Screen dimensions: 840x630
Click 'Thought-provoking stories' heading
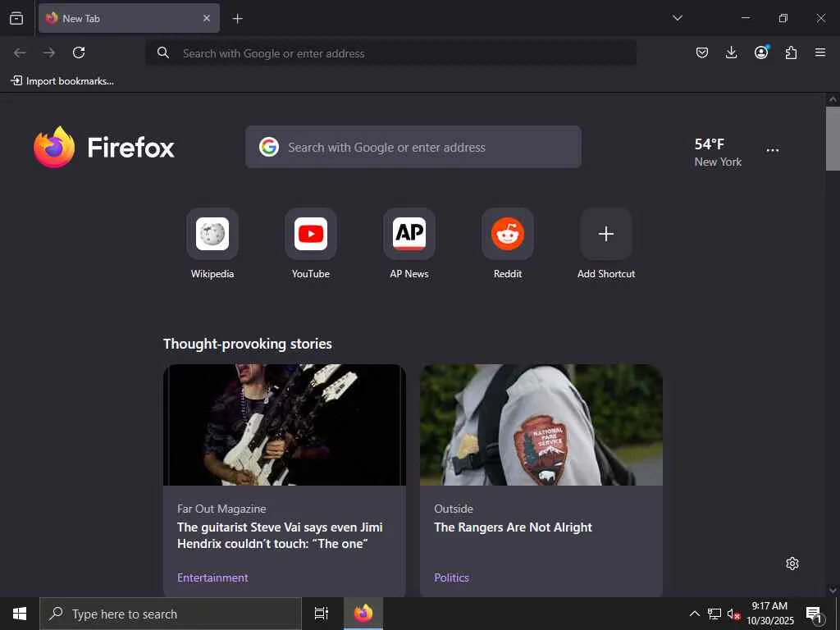point(248,344)
